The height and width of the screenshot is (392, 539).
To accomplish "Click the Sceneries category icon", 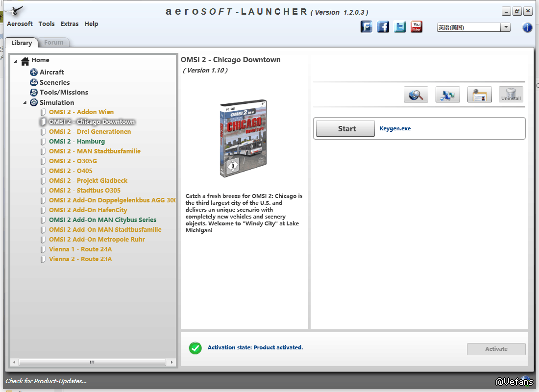I will pos(34,82).
